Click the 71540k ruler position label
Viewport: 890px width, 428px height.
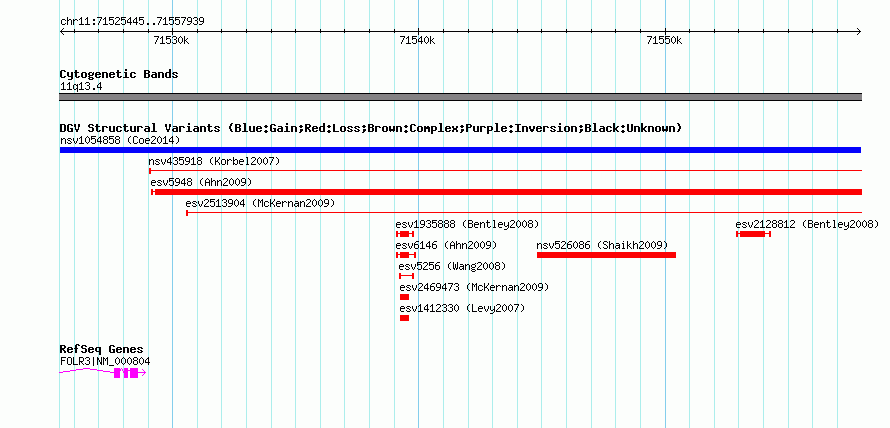coord(417,40)
